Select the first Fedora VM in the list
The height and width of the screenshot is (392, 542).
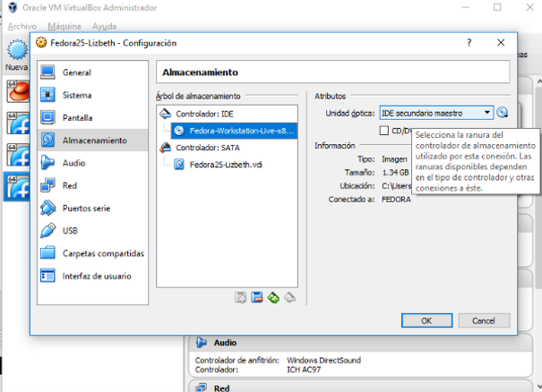18,124
